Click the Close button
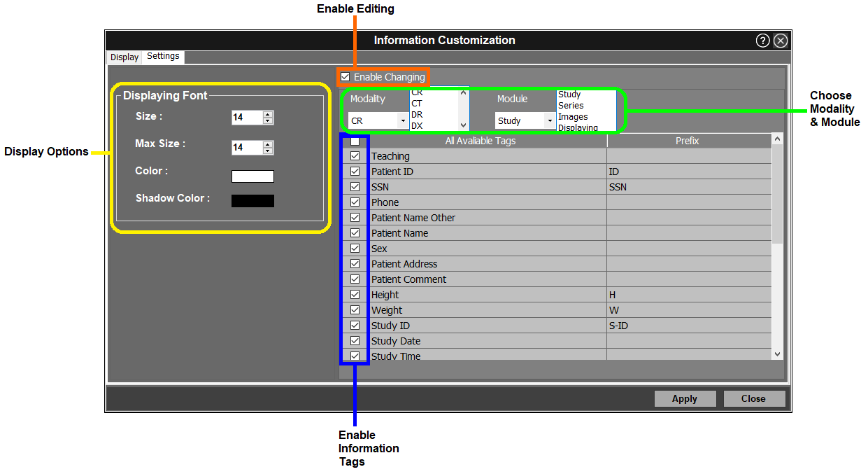The width and height of the screenshot is (868, 474). [x=753, y=398]
